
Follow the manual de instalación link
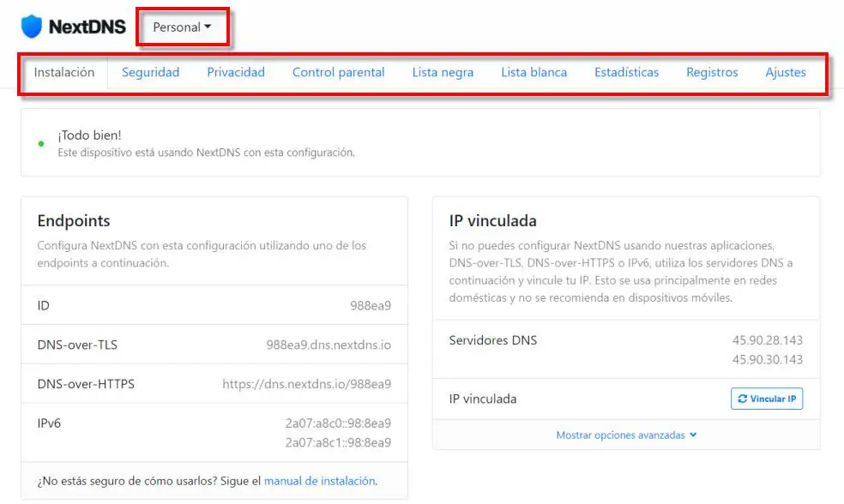point(320,481)
